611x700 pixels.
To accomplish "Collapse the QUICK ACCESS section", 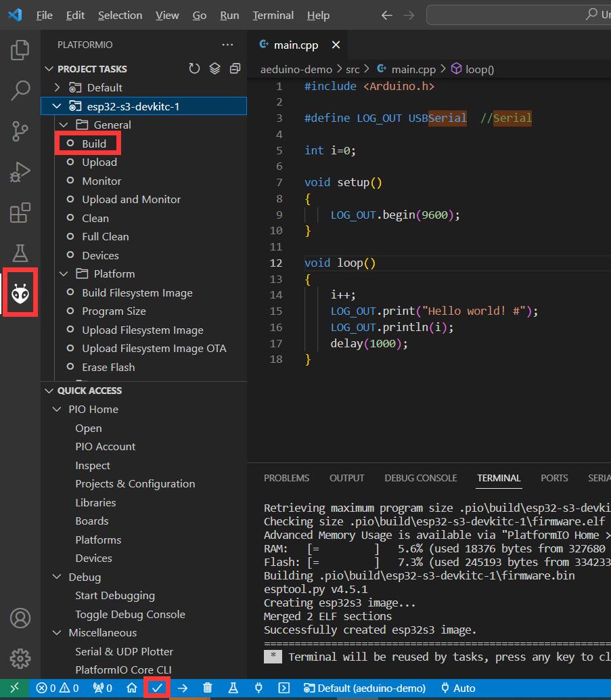I will click(x=49, y=391).
